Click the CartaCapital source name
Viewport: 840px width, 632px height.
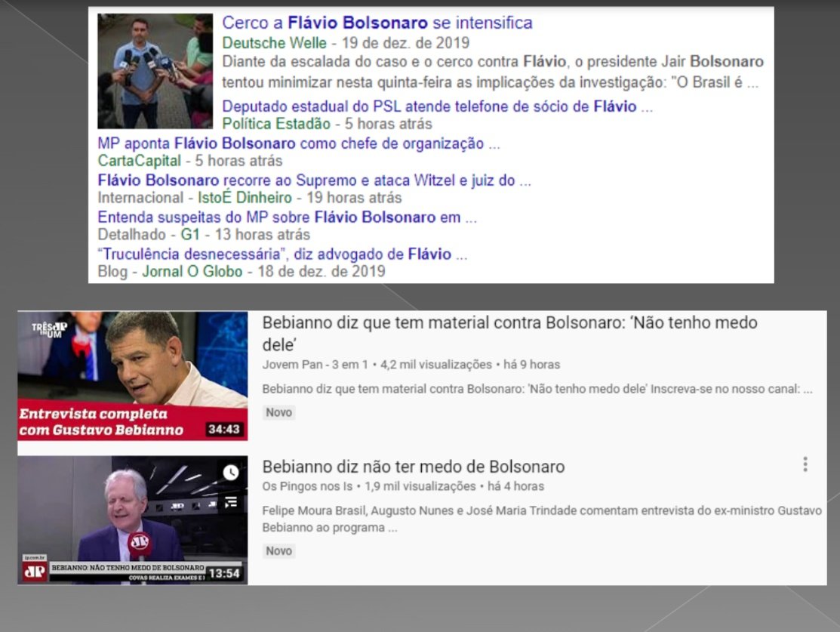click(140, 161)
